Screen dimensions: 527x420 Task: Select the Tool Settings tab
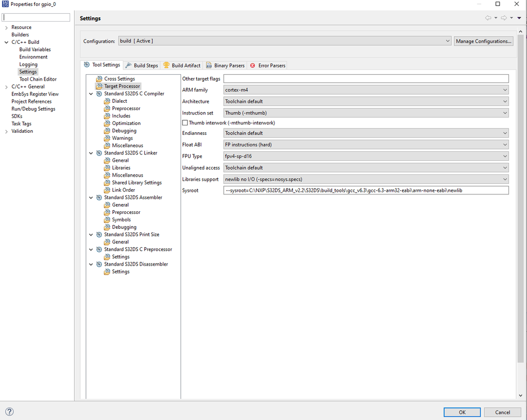102,65
